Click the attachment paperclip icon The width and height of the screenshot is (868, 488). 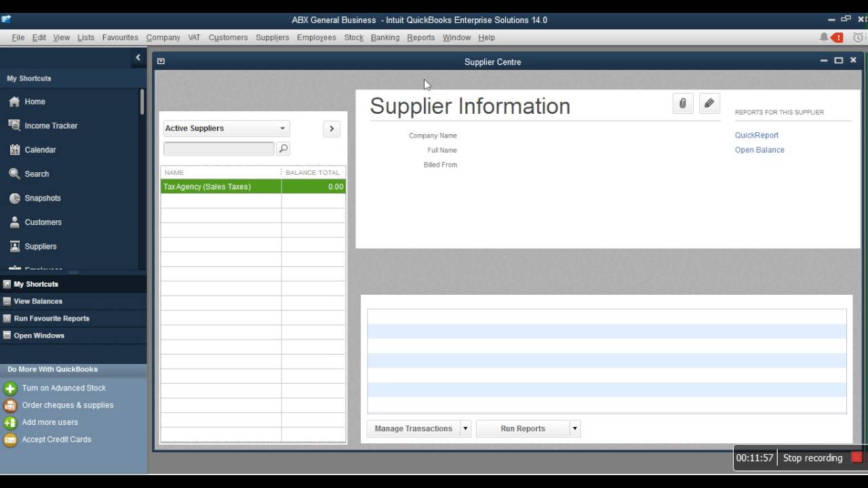(683, 104)
